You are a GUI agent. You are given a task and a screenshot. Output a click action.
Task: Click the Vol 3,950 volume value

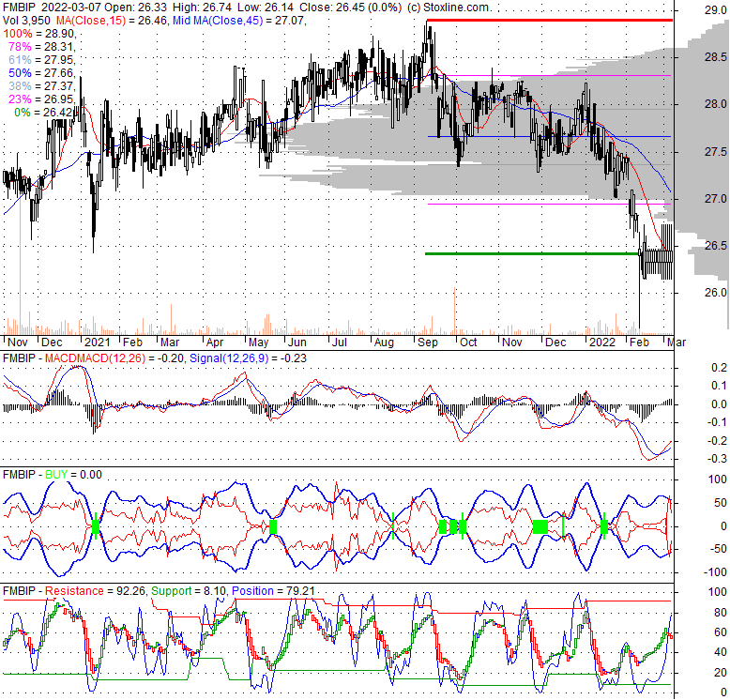[x=27, y=20]
